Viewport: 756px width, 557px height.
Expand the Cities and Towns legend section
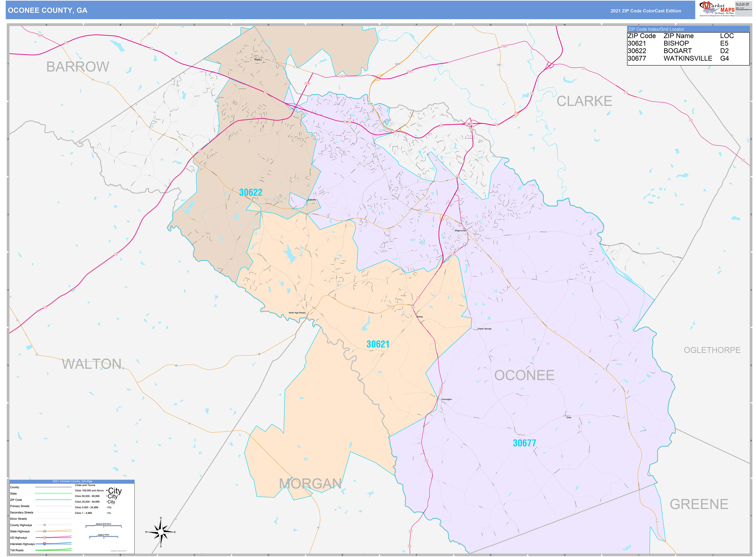point(85,485)
